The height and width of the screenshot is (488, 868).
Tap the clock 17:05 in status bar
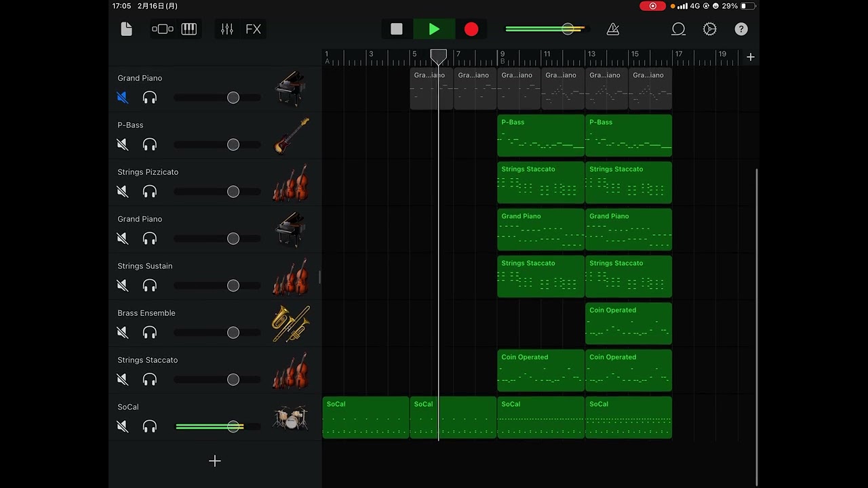[x=122, y=5]
